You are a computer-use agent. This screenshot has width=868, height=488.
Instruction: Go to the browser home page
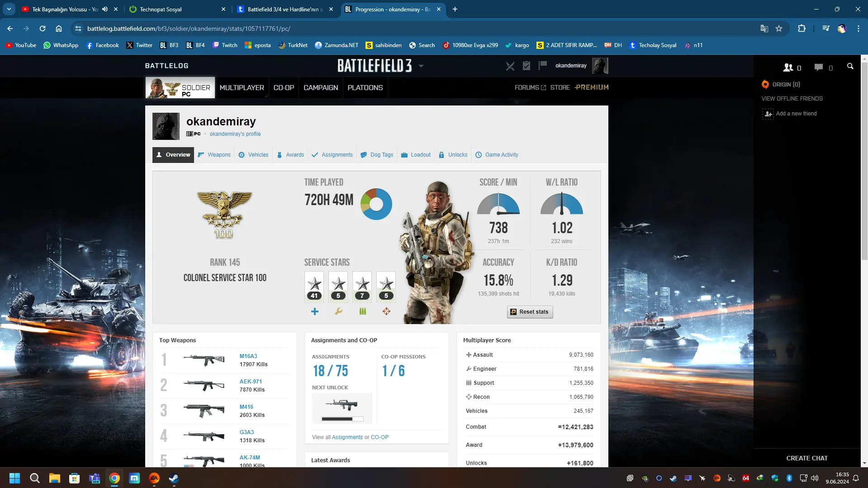59,29
